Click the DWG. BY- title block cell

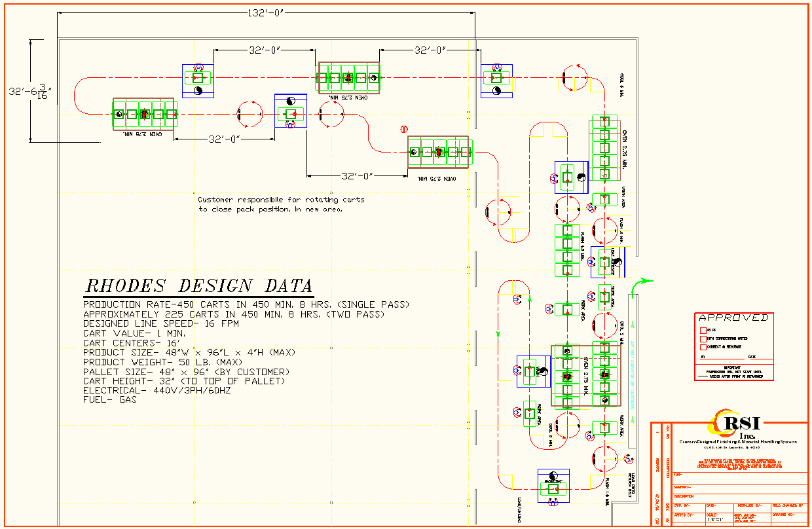click(688, 507)
